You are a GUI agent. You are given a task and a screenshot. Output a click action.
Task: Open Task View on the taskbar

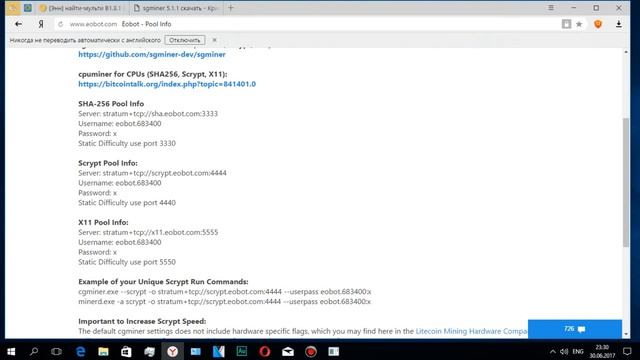coord(56,351)
